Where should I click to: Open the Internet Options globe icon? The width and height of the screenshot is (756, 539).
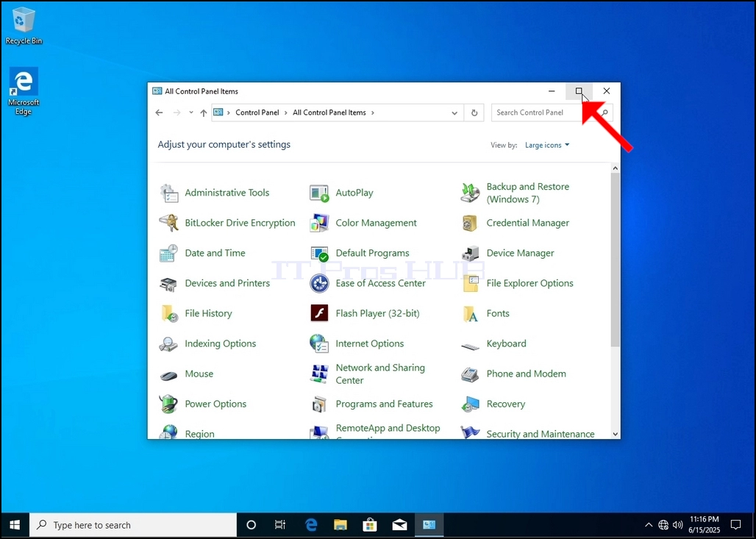319,343
